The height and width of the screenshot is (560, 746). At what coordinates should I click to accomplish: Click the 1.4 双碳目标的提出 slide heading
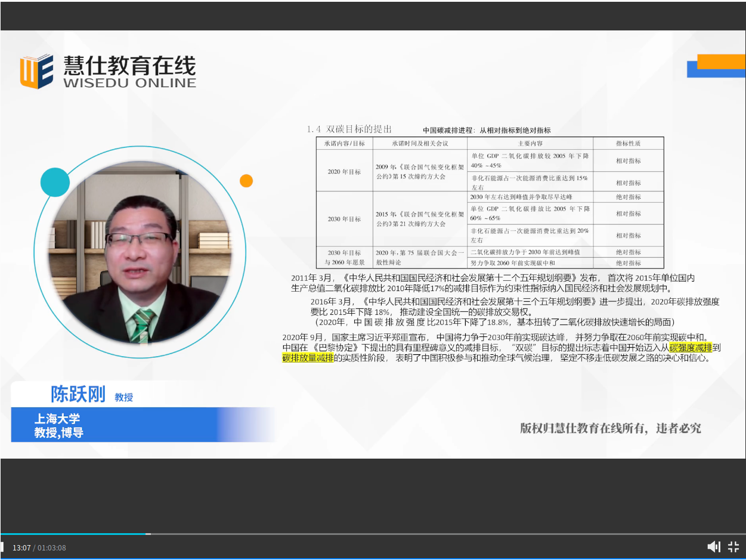pyautogui.click(x=349, y=129)
